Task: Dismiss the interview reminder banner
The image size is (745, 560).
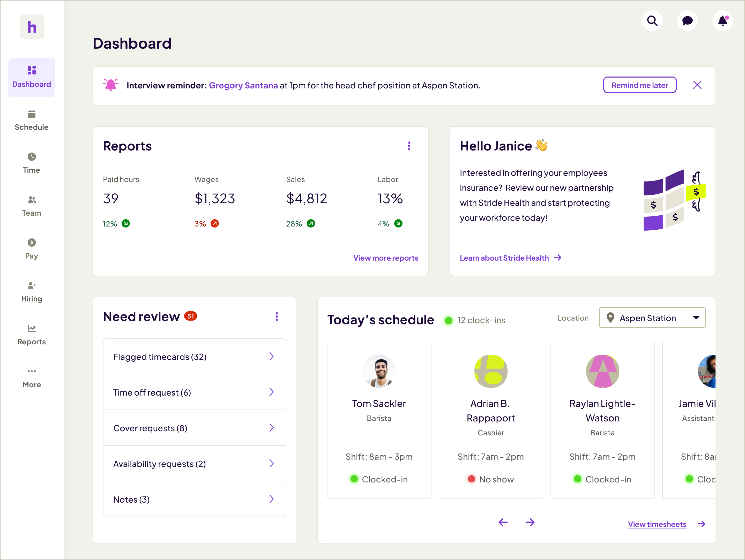Action: 697,85
